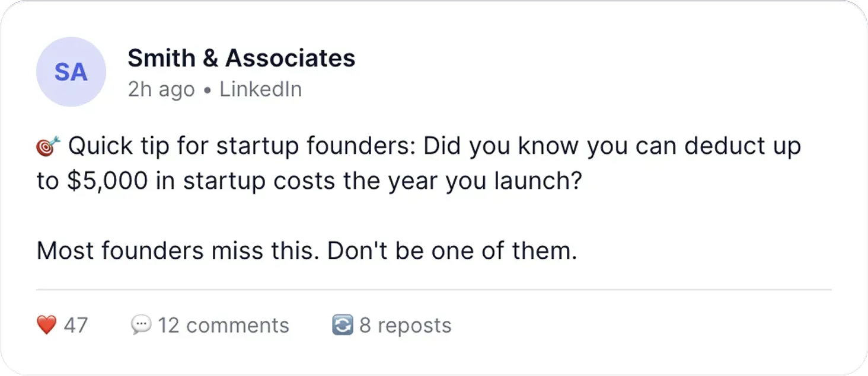This screenshot has height=376, width=868.
Task: Click the 47 likes count
Action: coord(75,325)
